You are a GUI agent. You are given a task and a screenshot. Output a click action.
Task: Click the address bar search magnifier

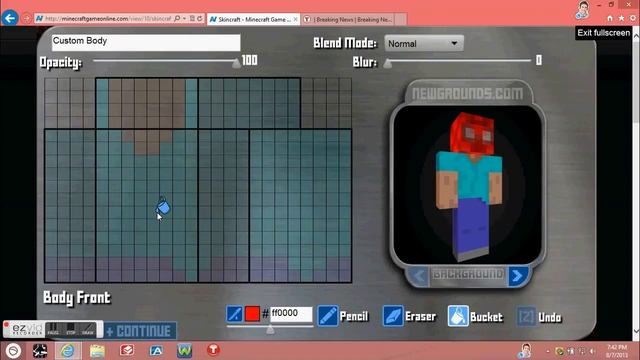177,19
